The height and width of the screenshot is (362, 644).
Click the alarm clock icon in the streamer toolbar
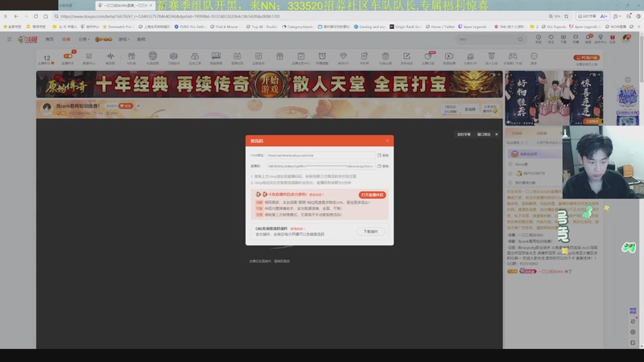tap(322, 58)
